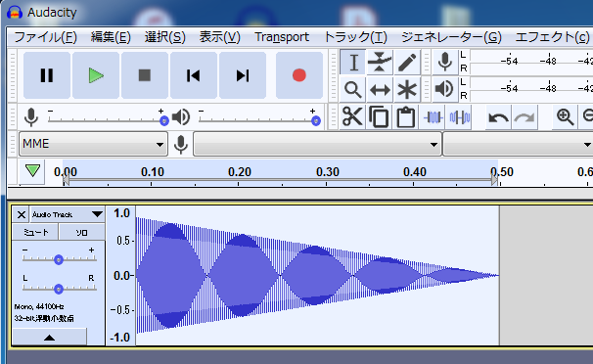Click the green timeline pinned-playhead triangle
The height and width of the screenshot is (364, 593).
32,171
